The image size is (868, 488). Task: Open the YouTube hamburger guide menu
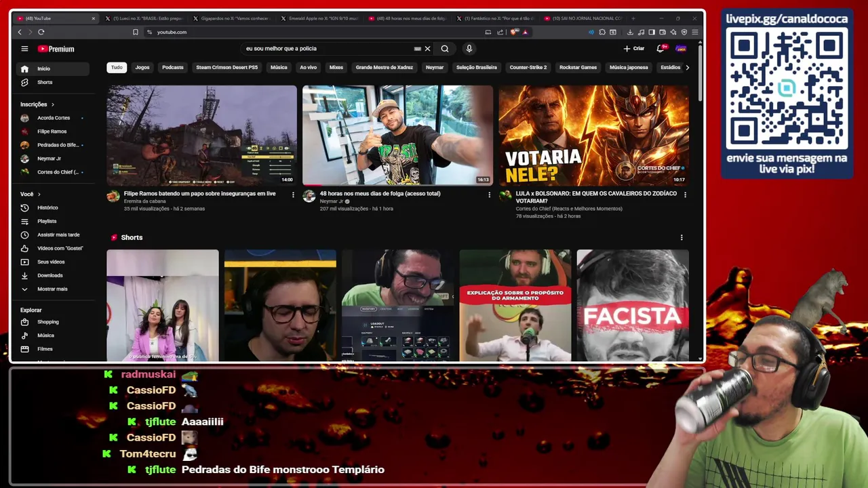(x=24, y=49)
